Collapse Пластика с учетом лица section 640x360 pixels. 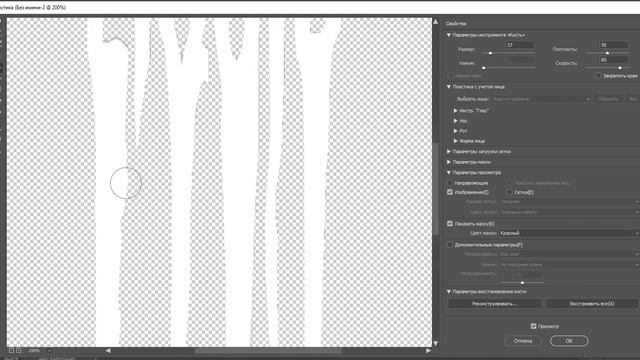(449, 87)
